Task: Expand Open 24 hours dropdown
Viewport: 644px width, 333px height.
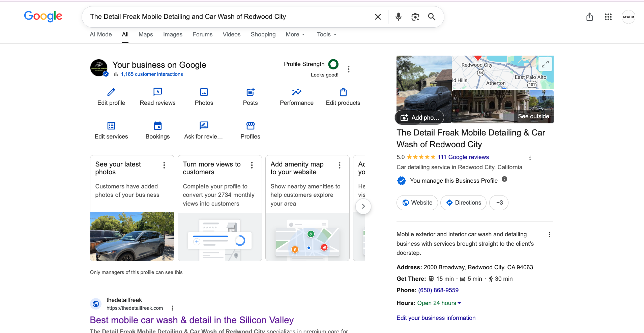Action: pos(439,303)
